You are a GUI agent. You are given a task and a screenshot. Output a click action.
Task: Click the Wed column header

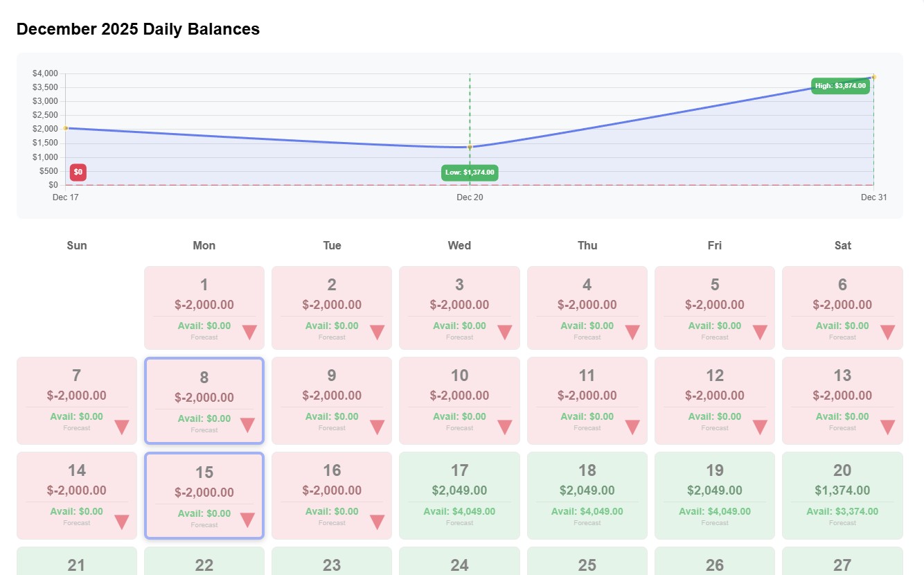459,245
